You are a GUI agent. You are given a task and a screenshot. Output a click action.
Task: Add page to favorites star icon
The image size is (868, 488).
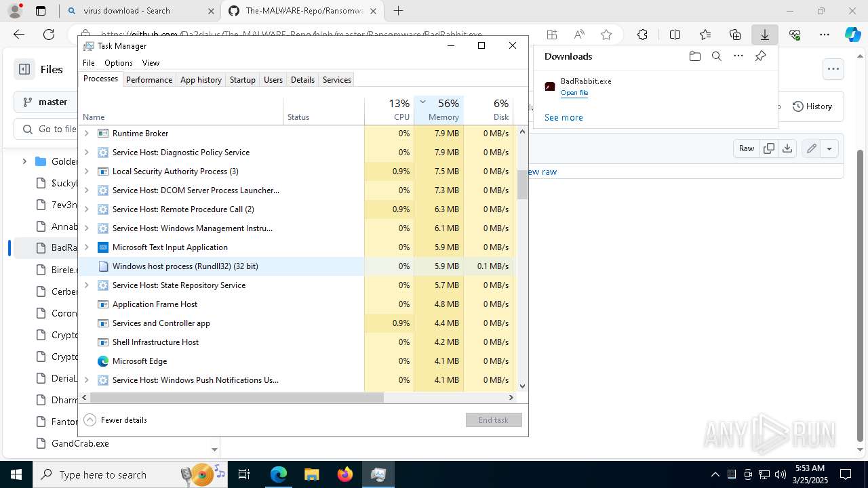(x=606, y=35)
